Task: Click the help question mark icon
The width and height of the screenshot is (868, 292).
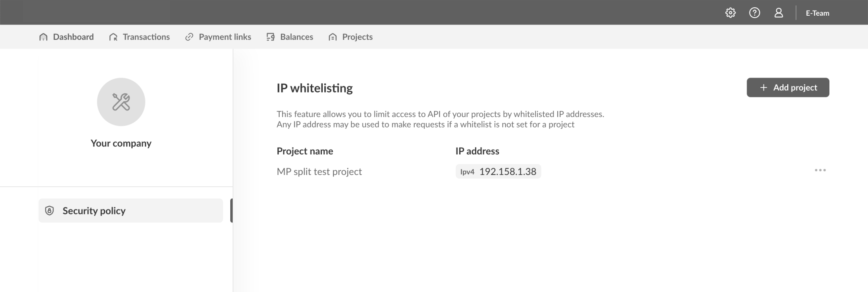Action: pos(754,13)
